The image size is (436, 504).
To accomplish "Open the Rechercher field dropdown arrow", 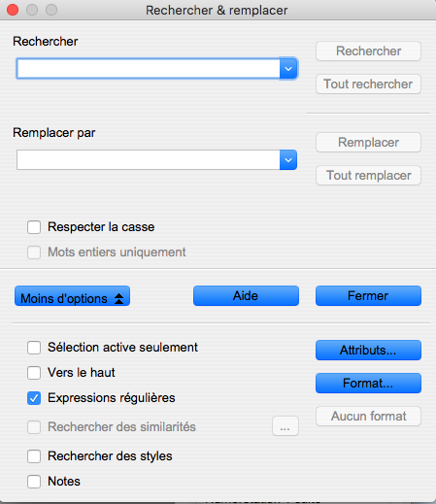I will point(288,69).
